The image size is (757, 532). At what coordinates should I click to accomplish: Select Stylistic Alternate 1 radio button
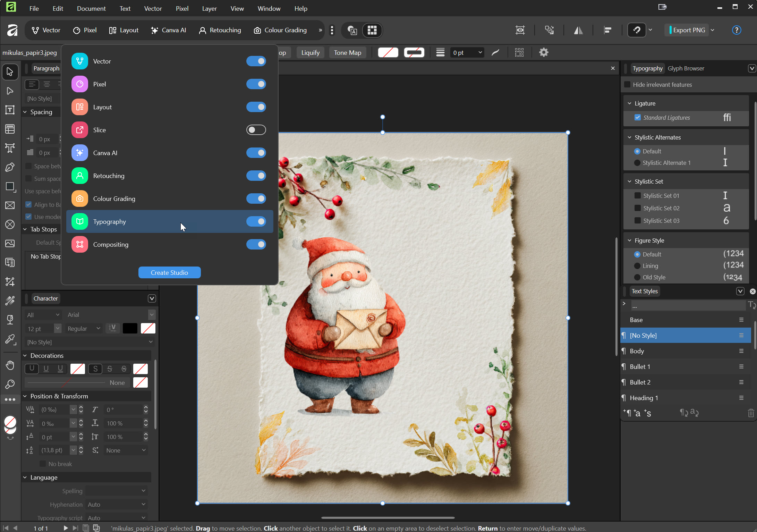tap(637, 163)
